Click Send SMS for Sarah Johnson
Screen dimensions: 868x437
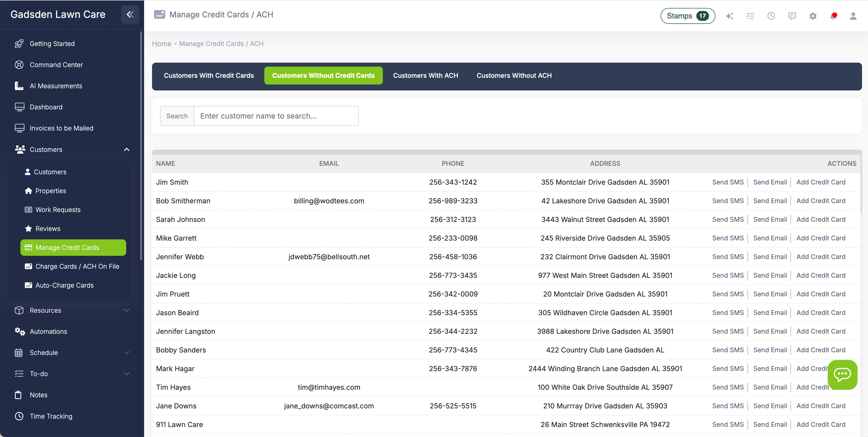coord(727,219)
